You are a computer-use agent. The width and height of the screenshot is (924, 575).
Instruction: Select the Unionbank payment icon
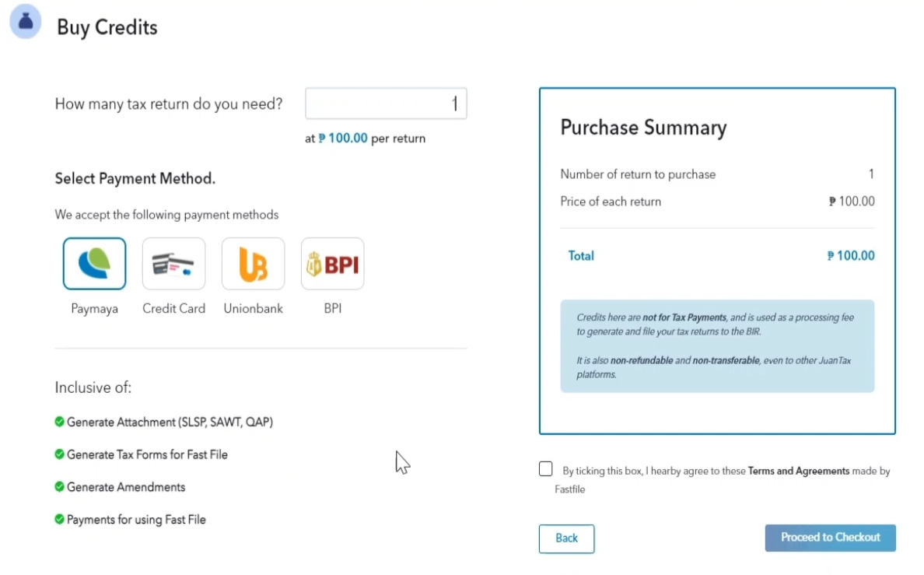point(253,264)
